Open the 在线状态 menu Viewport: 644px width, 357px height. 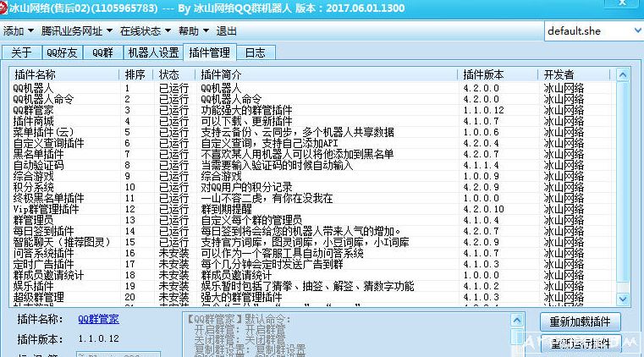(146, 31)
